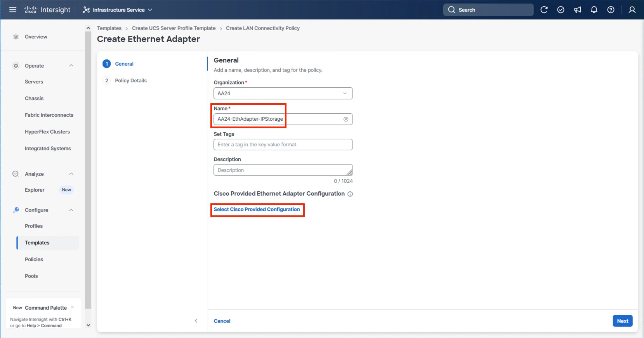This screenshot has width=644, height=338.
Task: Open Fabric Interconnects page
Action: [x=49, y=115]
